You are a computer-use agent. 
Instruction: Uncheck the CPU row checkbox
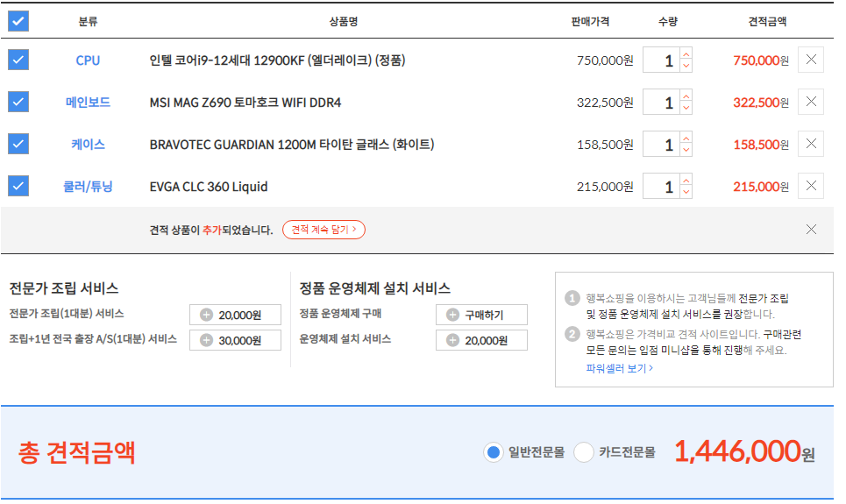(18, 60)
